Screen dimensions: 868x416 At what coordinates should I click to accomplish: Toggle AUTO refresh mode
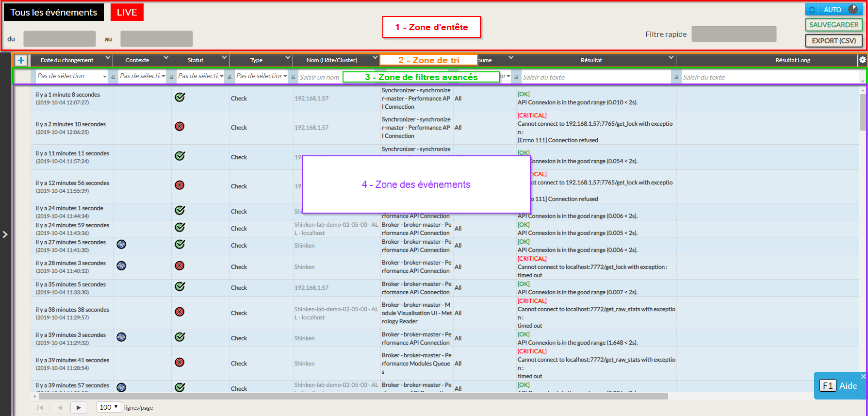pos(834,10)
